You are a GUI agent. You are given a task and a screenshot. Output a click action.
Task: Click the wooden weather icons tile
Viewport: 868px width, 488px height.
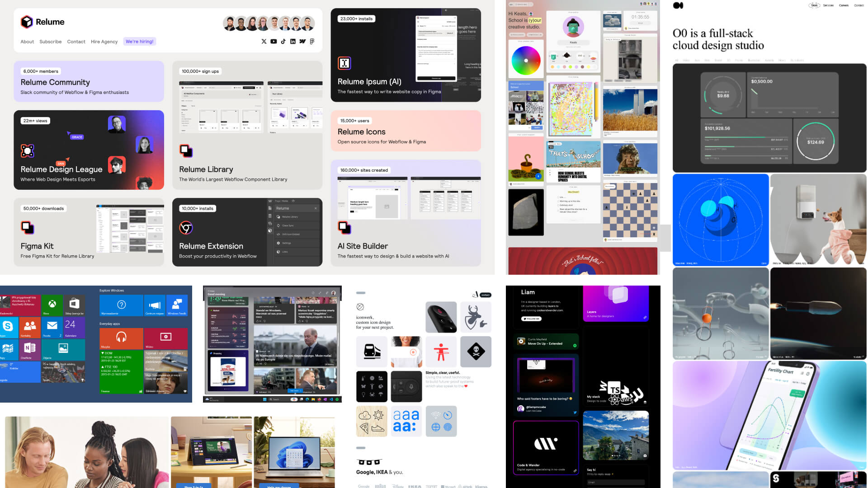coord(372,421)
